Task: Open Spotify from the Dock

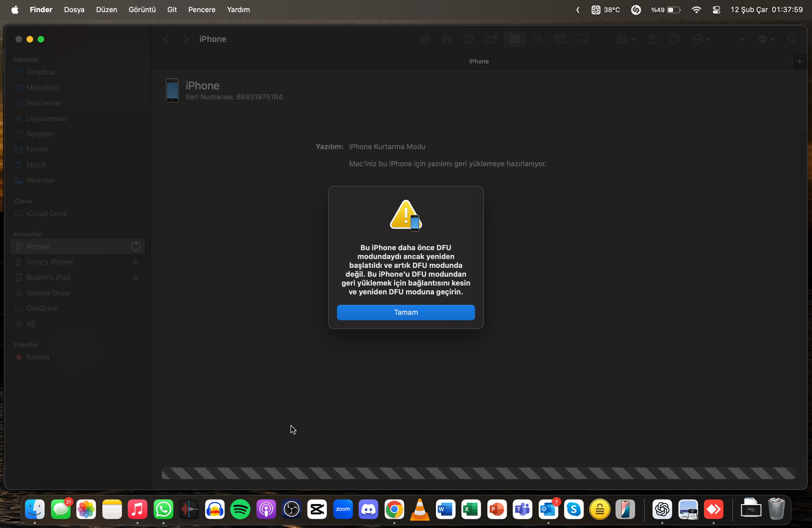Action: click(x=240, y=509)
